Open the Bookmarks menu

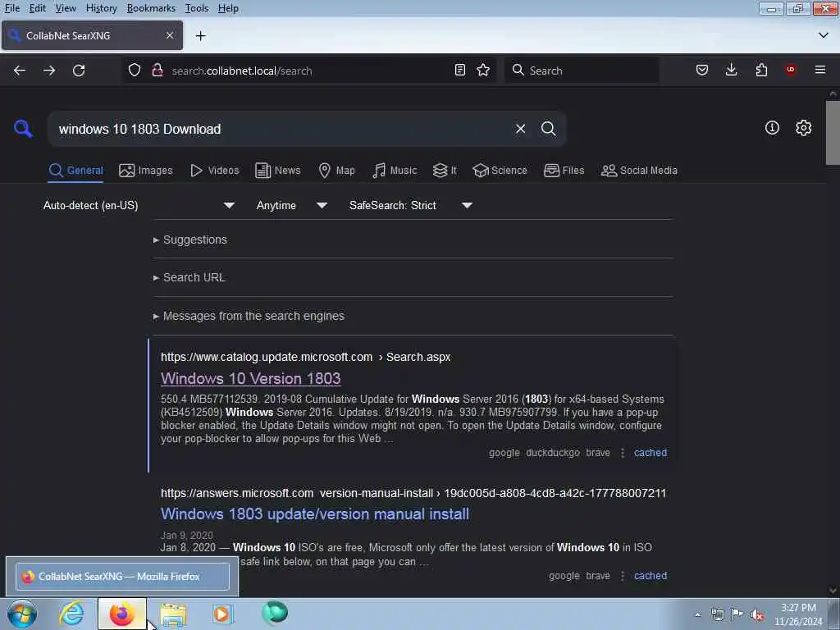point(151,8)
